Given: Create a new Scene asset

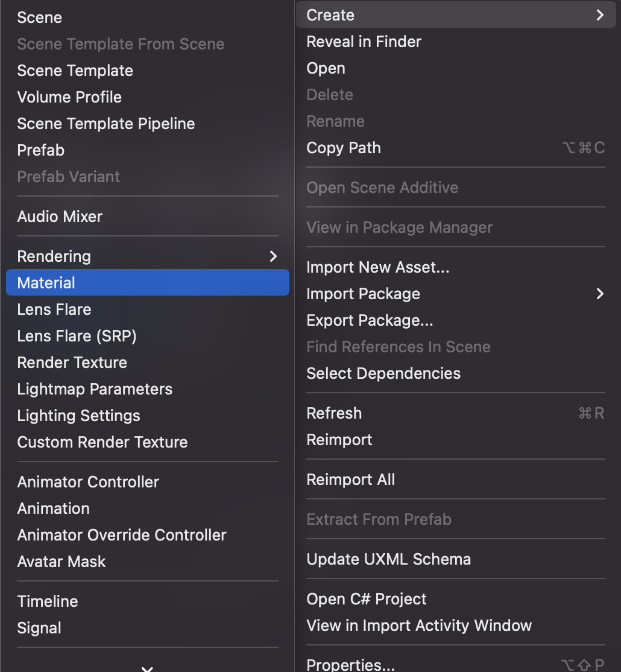Looking at the screenshot, I should point(39,17).
